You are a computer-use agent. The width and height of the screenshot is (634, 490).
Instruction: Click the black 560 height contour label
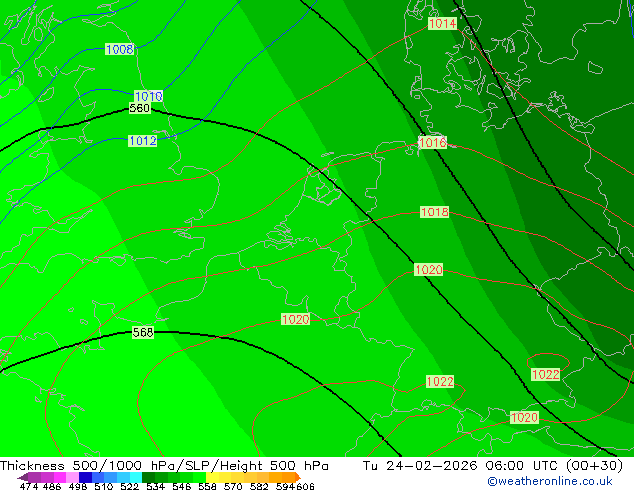(x=139, y=108)
